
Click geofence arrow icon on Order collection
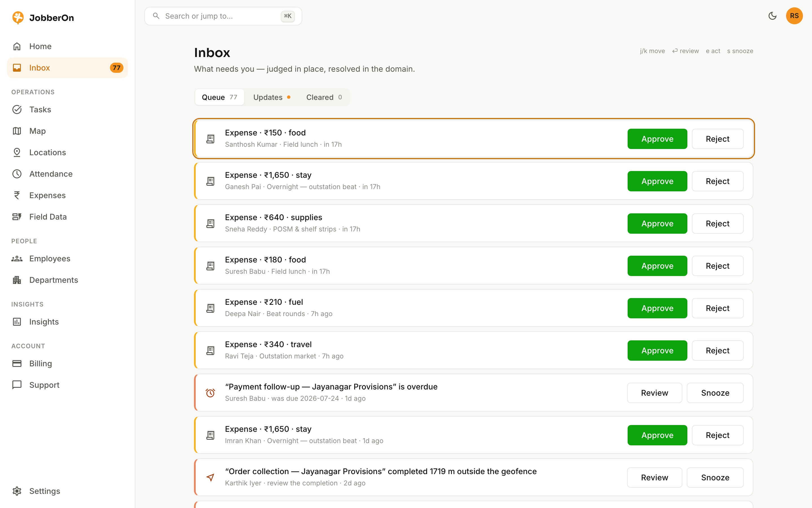click(x=210, y=478)
